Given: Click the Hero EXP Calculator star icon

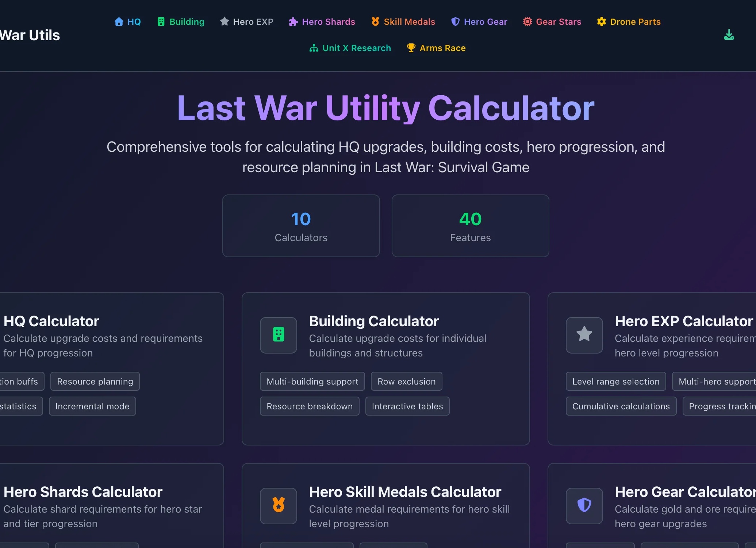Looking at the screenshot, I should (x=584, y=335).
